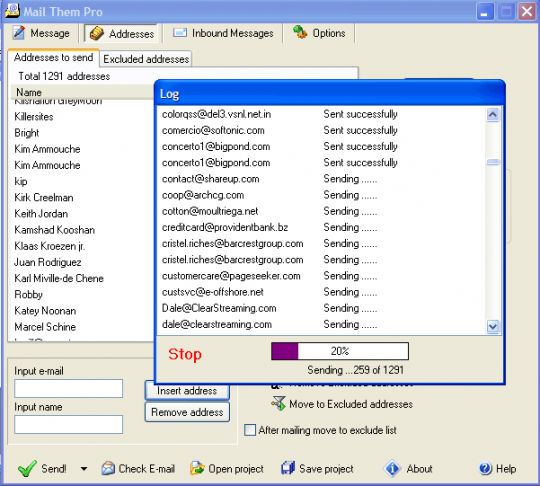Image resolution: width=540 pixels, height=486 pixels.
Task: Click the Check E-mail label
Action: pyautogui.click(x=147, y=469)
